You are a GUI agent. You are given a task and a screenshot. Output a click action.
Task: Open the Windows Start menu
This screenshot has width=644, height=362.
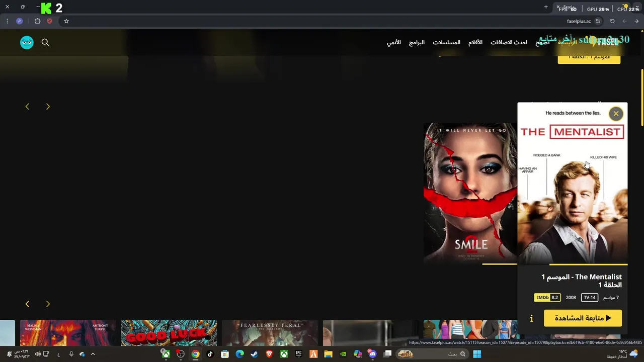(477, 354)
